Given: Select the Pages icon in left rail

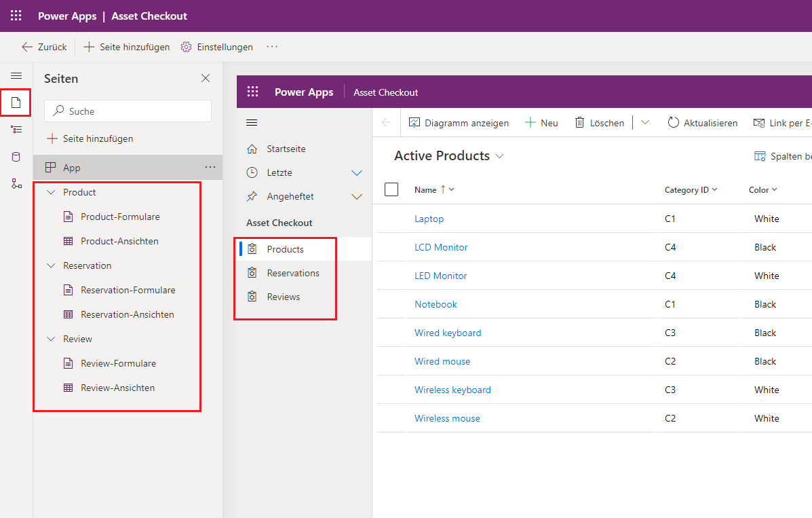Looking at the screenshot, I should pyautogui.click(x=16, y=103).
